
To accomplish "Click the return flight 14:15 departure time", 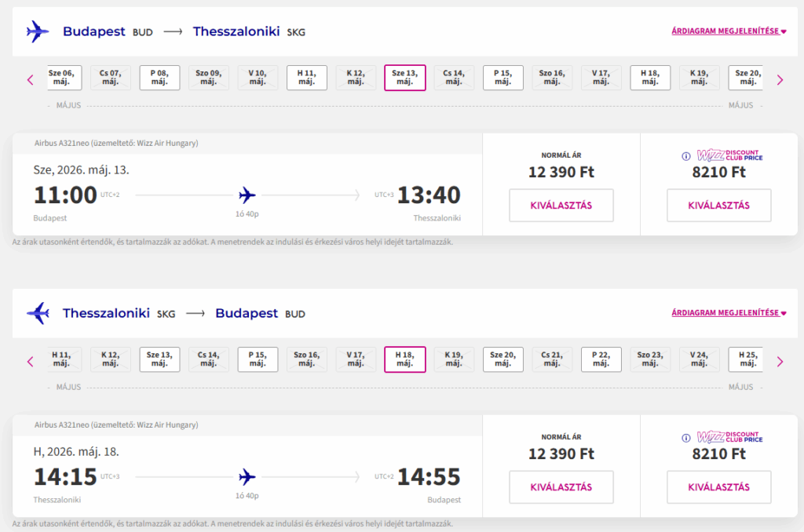I will [x=65, y=477].
